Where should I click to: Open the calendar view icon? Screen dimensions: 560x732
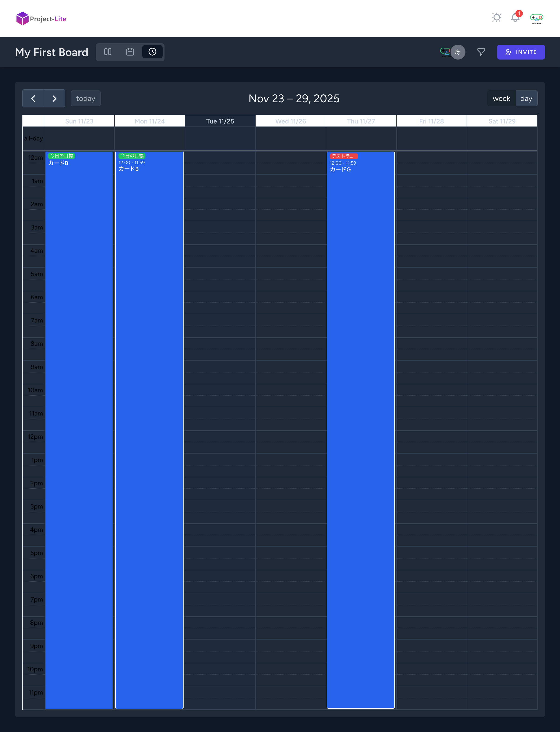[130, 52]
